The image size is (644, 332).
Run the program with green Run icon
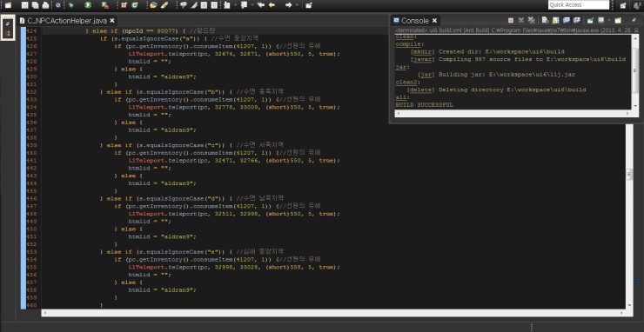pyautogui.click(x=88, y=5)
